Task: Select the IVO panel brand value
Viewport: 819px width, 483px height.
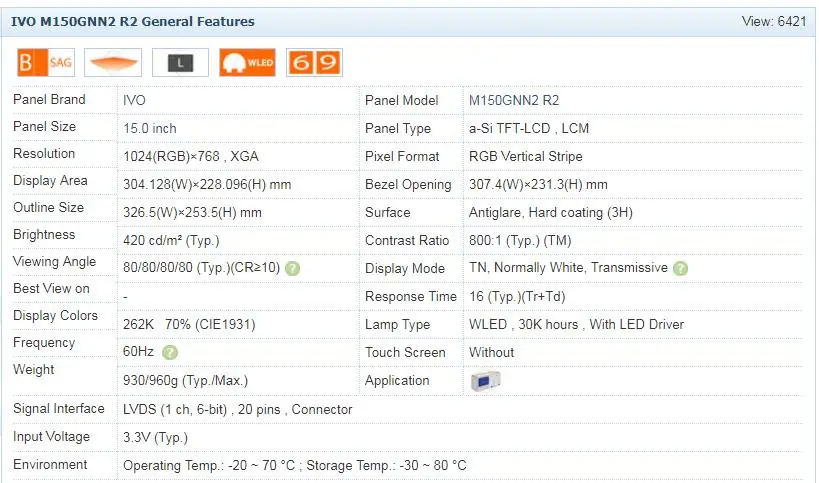Action: (x=134, y=100)
